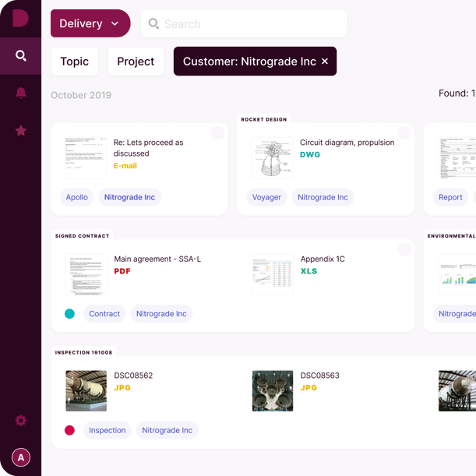This screenshot has height=476, width=476.
Task: Click the Apollo tag
Action: pyautogui.click(x=77, y=197)
